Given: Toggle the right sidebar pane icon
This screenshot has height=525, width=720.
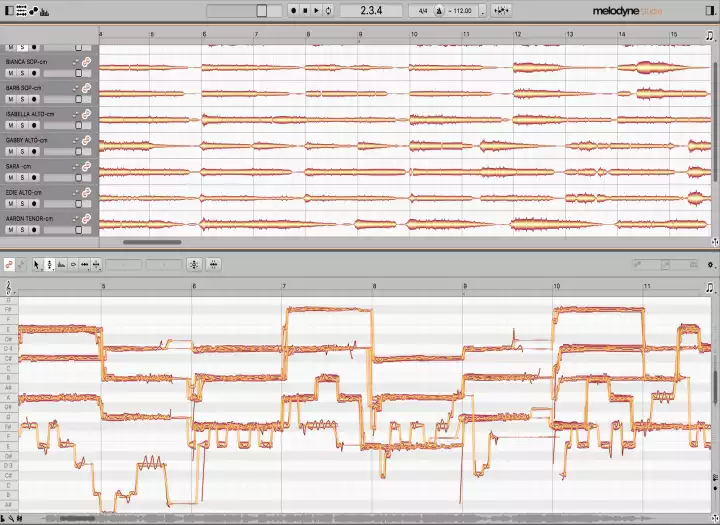Looking at the screenshot, I should 710,11.
